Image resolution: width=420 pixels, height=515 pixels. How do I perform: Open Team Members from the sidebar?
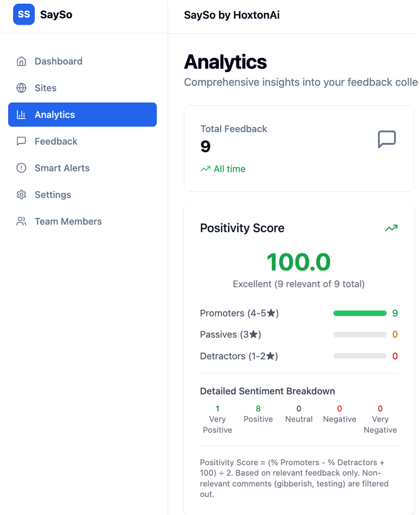[68, 221]
